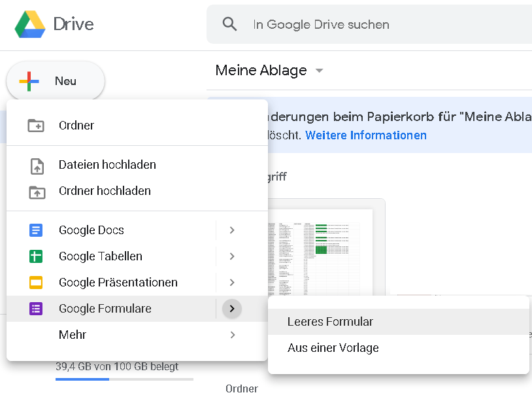This screenshot has width=532, height=397.
Task: Click the new folder icon beside Ordner
Action: pyautogui.click(x=36, y=126)
